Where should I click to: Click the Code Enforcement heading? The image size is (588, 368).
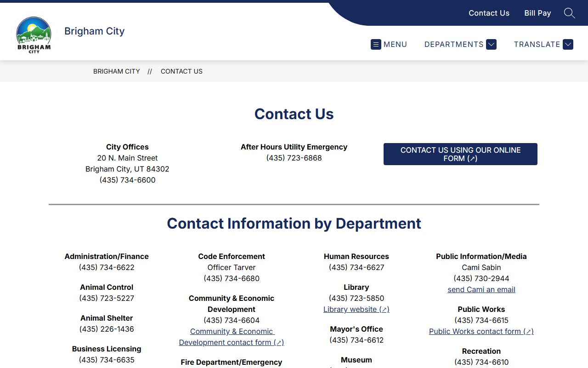tap(232, 256)
